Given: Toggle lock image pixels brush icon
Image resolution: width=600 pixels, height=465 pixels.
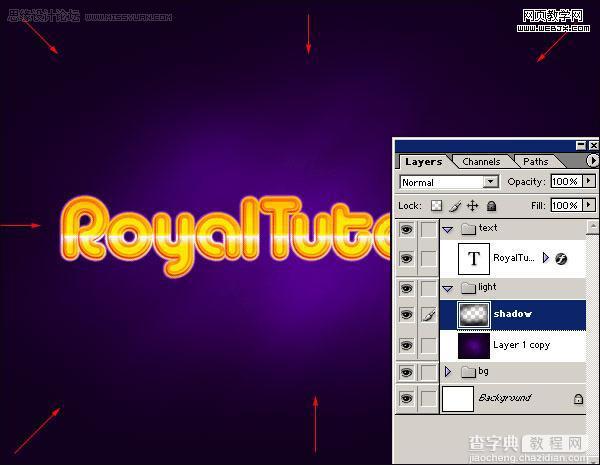Looking at the screenshot, I should click(455, 206).
